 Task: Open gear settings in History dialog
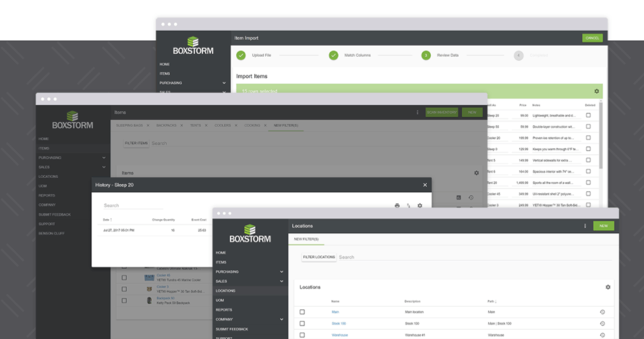419,206
